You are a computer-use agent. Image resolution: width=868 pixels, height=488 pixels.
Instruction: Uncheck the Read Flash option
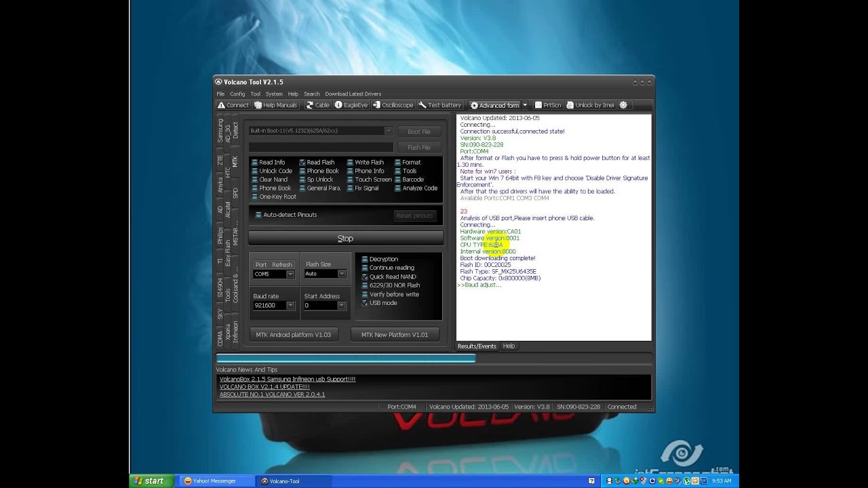(x=317, y=163)
